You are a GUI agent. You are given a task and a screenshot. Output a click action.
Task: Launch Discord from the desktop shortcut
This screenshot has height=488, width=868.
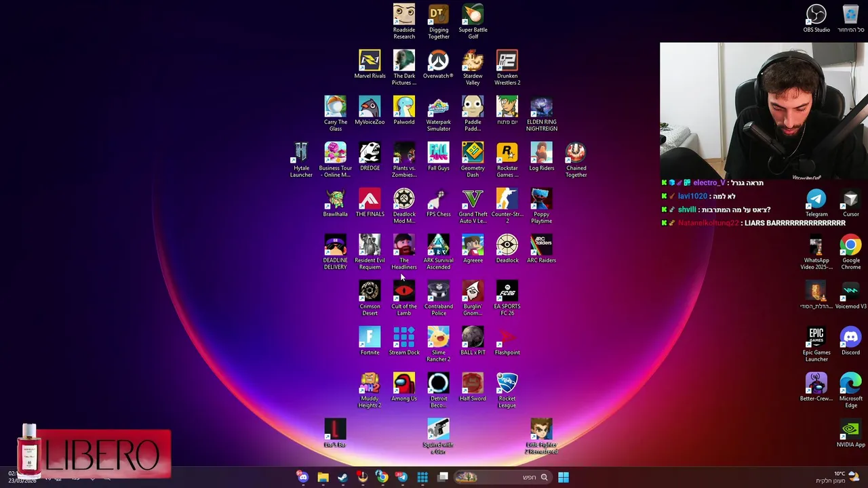[x=850, y=341]
